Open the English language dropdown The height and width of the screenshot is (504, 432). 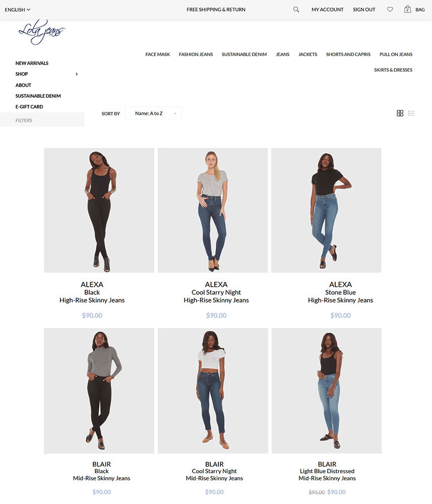[x=17, y=10]
